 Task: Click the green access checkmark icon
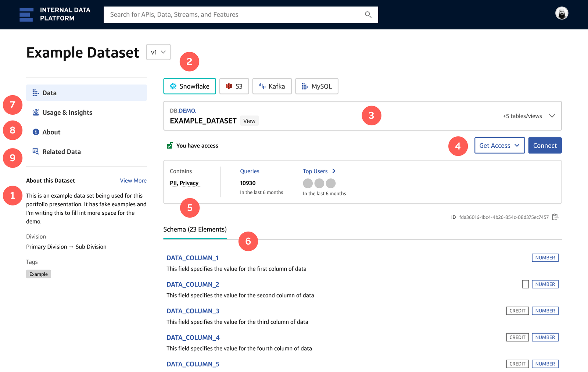(170, 146)
